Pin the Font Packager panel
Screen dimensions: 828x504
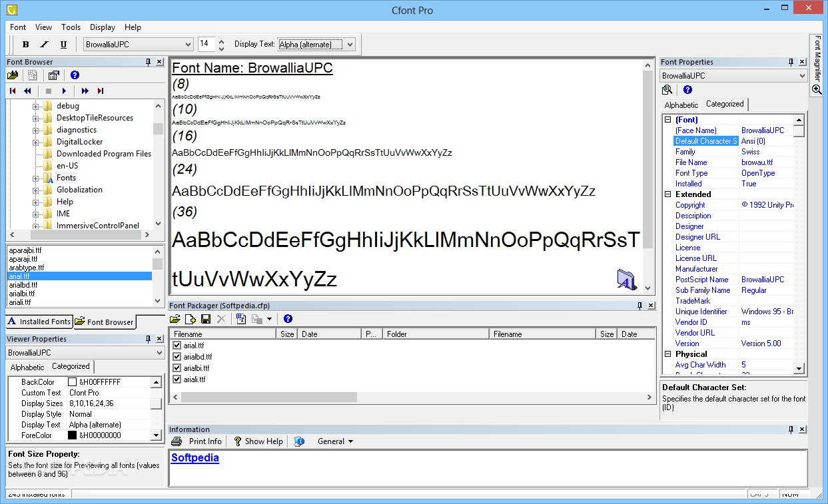(x=639, y=306)
